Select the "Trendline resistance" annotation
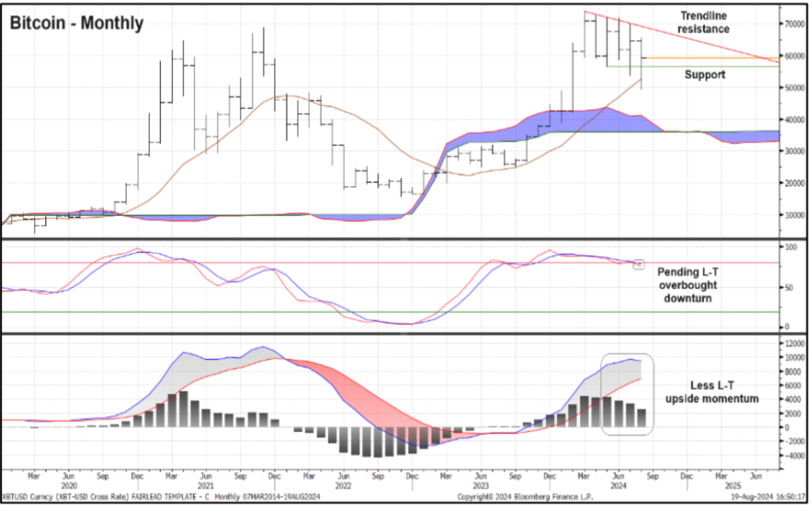This screenshot has height=505, width=812. [703, 23]
